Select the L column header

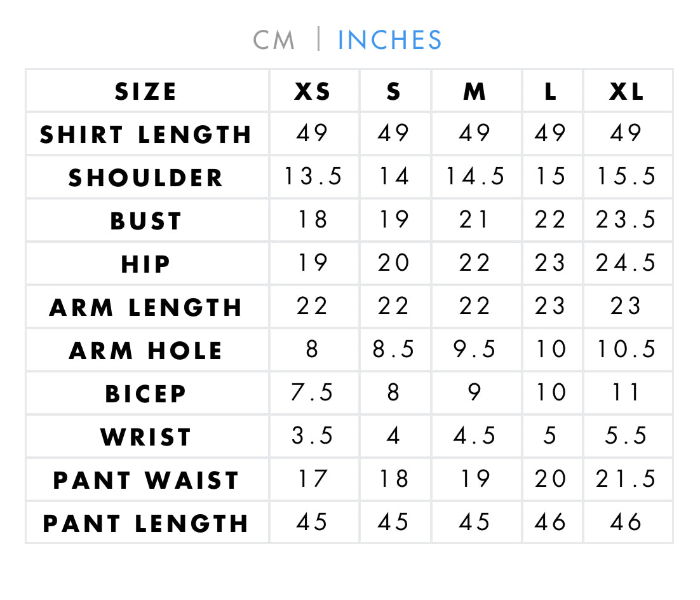(551, 92)
